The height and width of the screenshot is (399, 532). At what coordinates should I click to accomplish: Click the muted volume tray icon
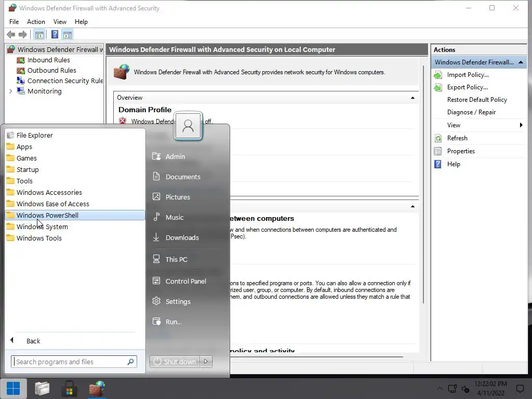pyautogui.click(x=465, y=389)
